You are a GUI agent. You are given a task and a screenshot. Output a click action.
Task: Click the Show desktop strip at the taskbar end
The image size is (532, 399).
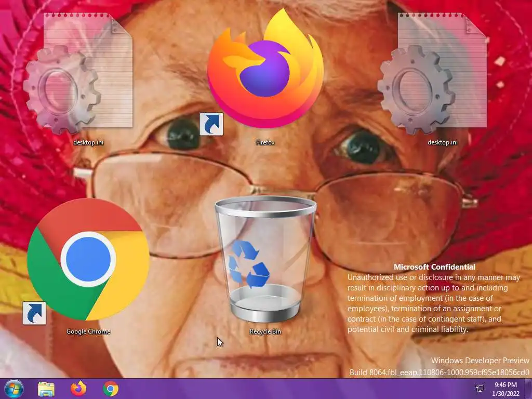pos(528,389)
